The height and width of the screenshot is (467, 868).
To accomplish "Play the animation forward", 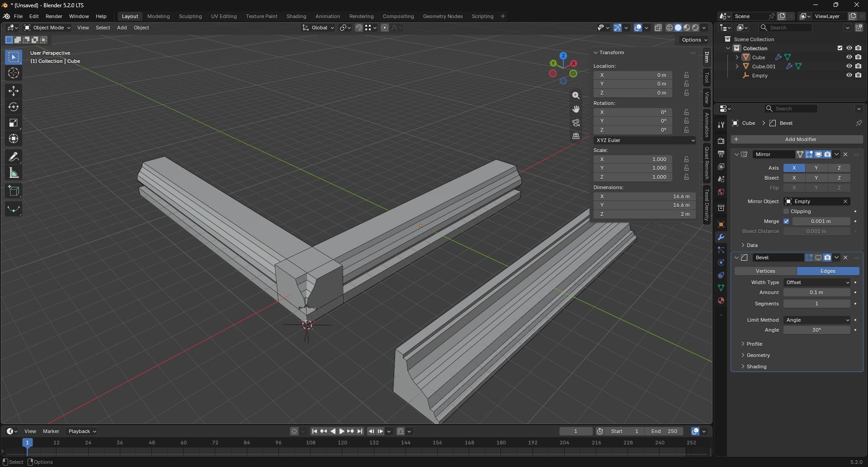I will tap(342, 431).
